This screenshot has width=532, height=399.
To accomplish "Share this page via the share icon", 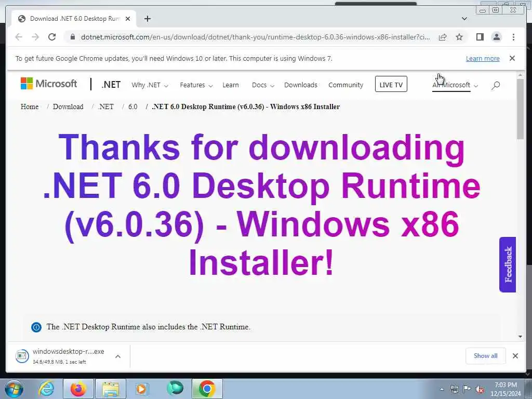I will pyautogui.click(x=443, y=37).
